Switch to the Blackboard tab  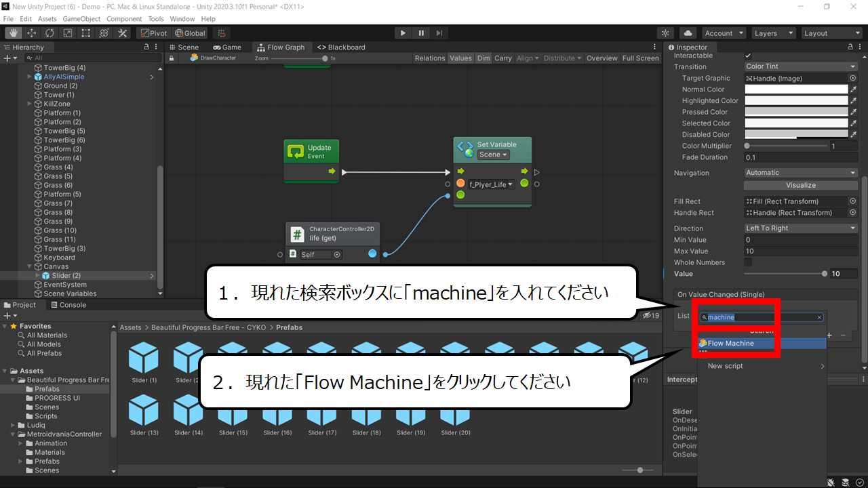point(341,47)
